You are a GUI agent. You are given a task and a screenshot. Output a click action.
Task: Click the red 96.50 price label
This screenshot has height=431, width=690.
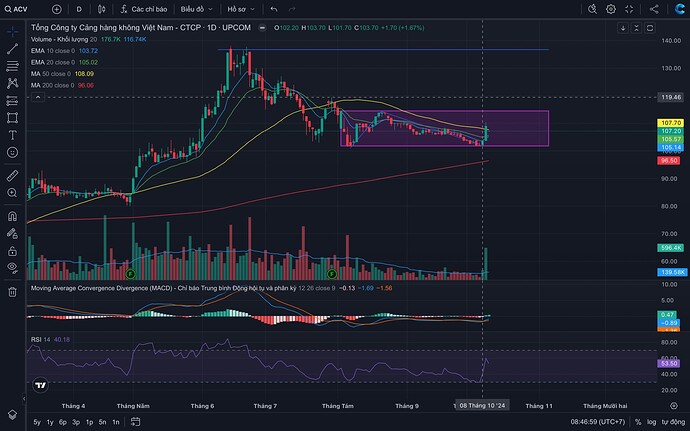click(669, 161)
